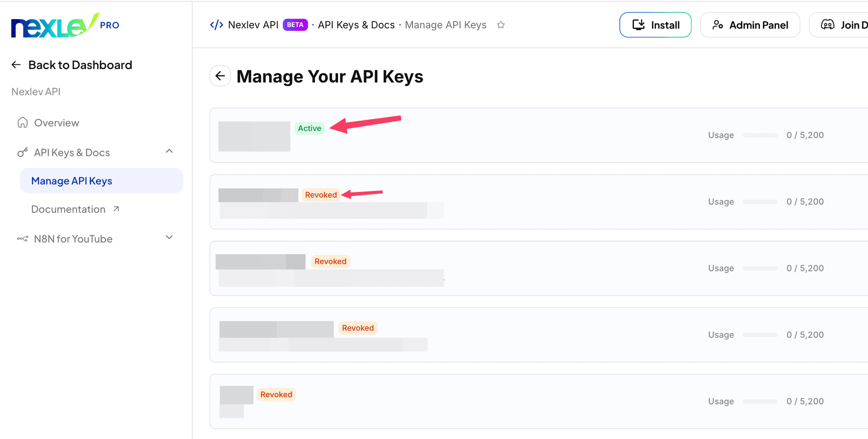Open API Keys & Docs sidebar menu
868x439 pixels.
95,152
